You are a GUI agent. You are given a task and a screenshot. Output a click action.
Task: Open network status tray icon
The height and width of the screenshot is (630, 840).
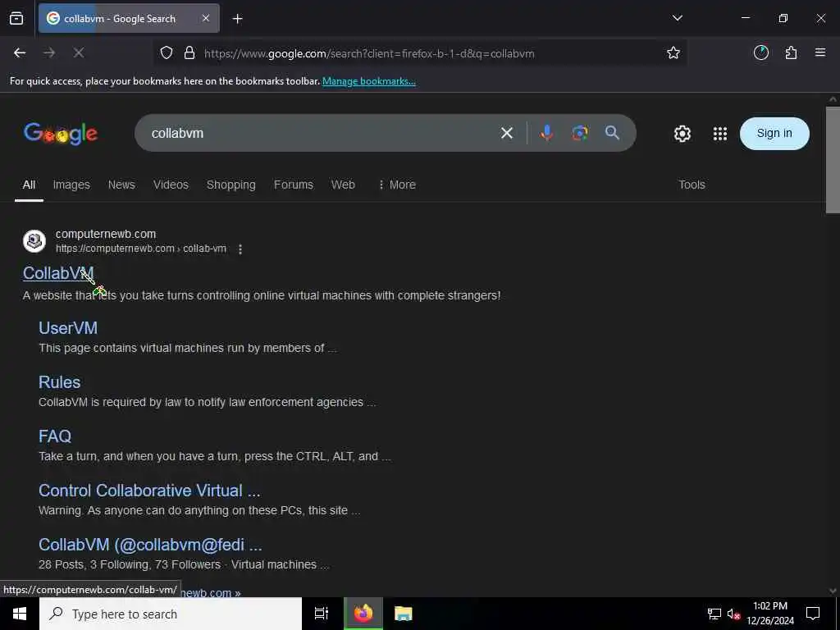coord(714,614)
